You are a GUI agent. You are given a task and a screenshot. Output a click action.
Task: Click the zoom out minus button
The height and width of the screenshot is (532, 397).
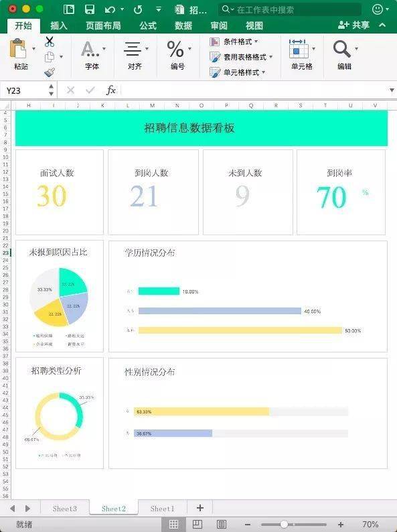tap(248, 525)
